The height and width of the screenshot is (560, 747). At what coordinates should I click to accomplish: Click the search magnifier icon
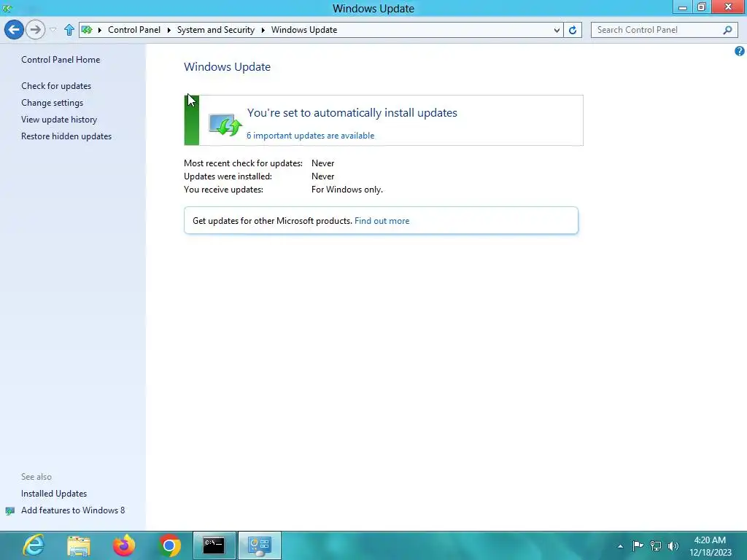(727, 30)
